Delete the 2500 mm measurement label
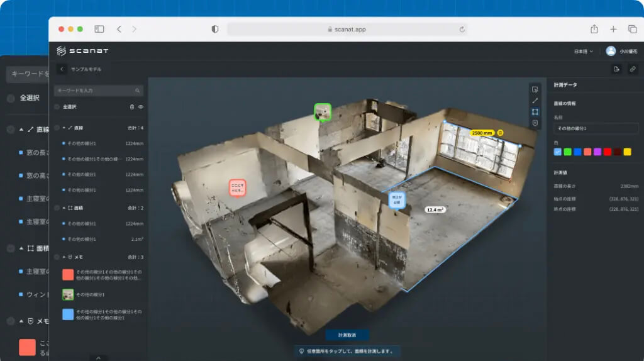The height and width of the screenshot is (361, 644). coord(501,133)
